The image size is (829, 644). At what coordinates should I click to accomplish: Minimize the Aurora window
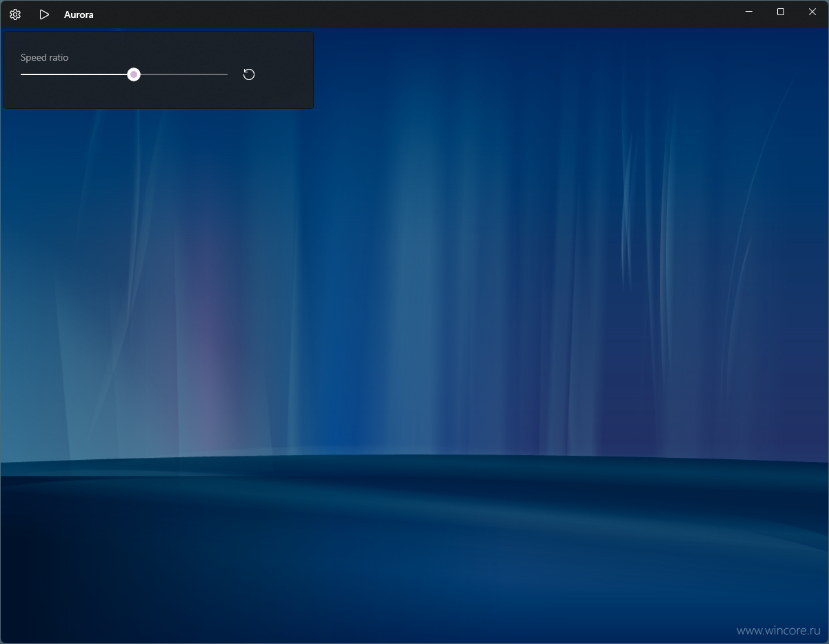point(749,12)
